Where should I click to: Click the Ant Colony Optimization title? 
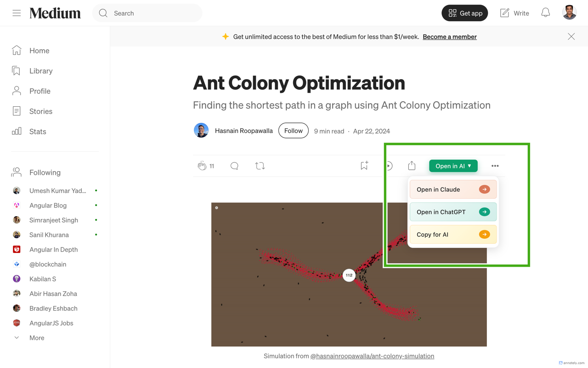click(299, 83)
